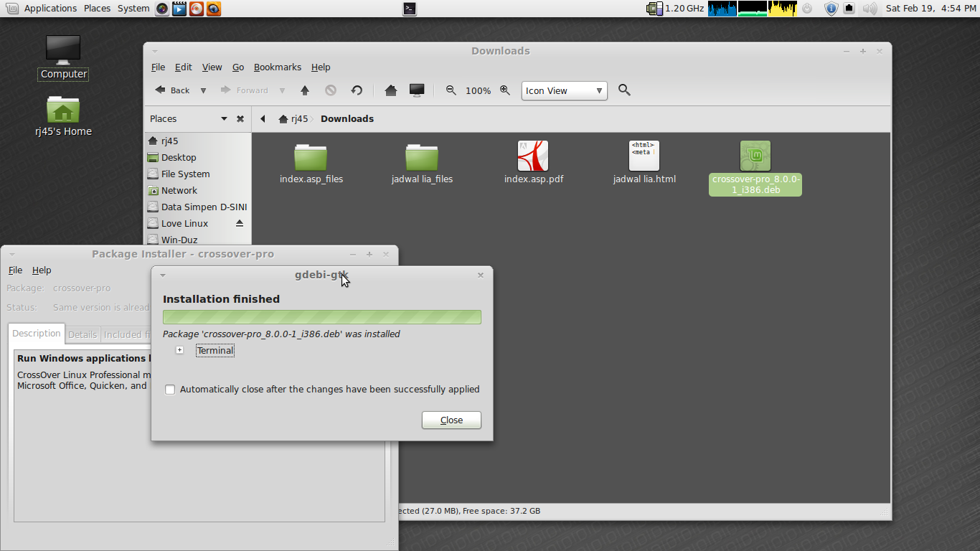The width and height of the screenshot is (980, 551).
Task: Close the Places sidebar with X
Action: click(240, 119)
